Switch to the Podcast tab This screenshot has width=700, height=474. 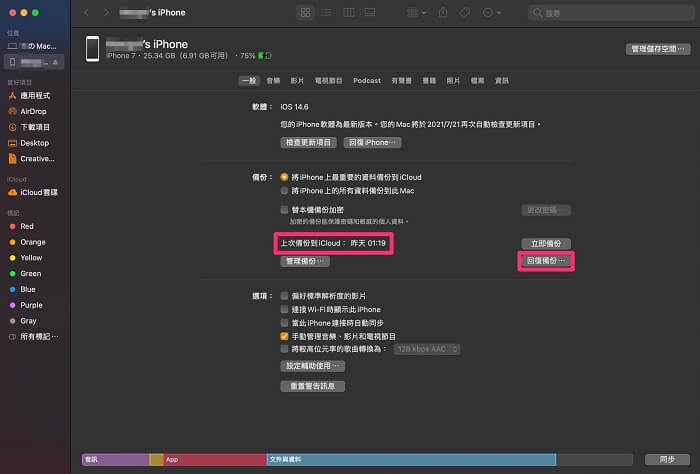pyautogui.click(x=367, y=81)
